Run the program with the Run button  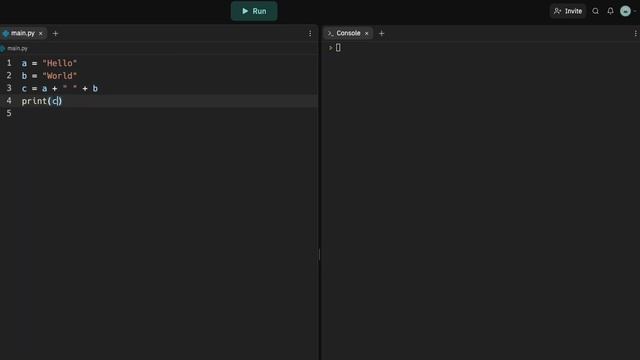[254, 11]
